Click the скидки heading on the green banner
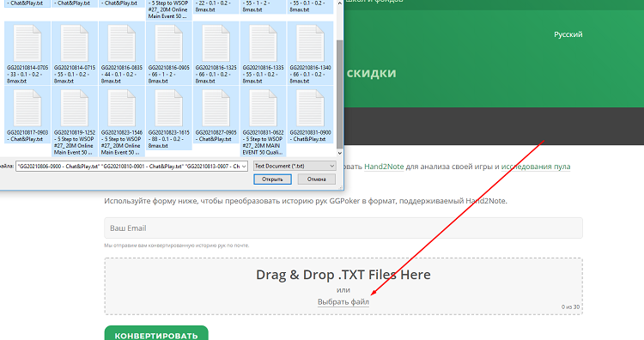 [371, 73]
